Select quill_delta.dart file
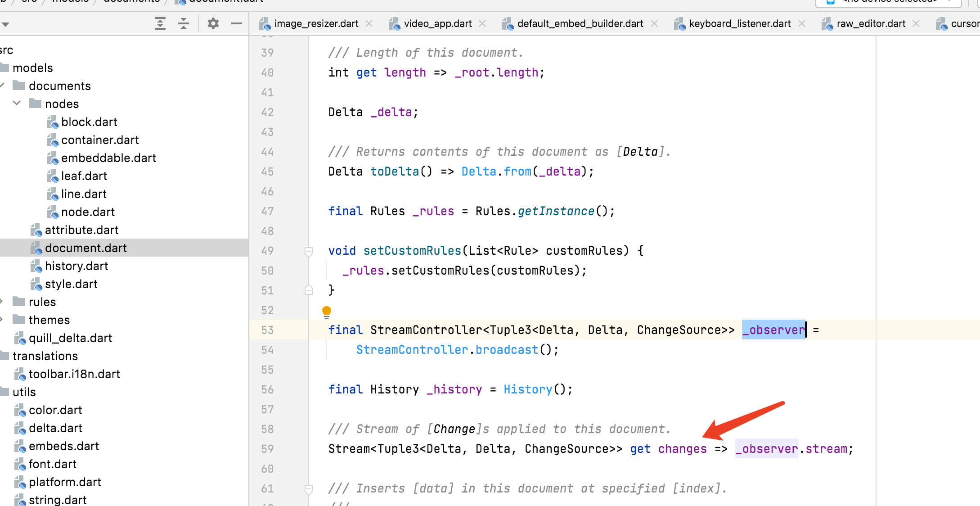Image resolution: width=980 pixels, height=506 pixels. click(x=70, y=338)
